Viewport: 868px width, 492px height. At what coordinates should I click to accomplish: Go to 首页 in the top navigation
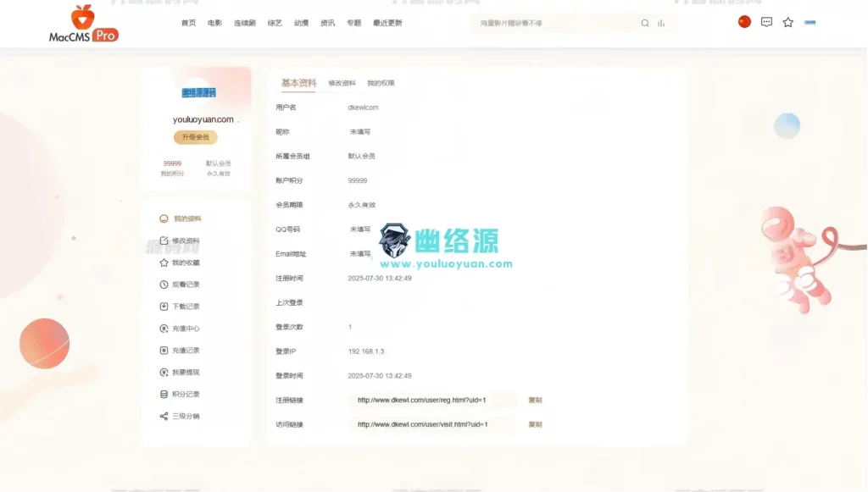[188, 23]
